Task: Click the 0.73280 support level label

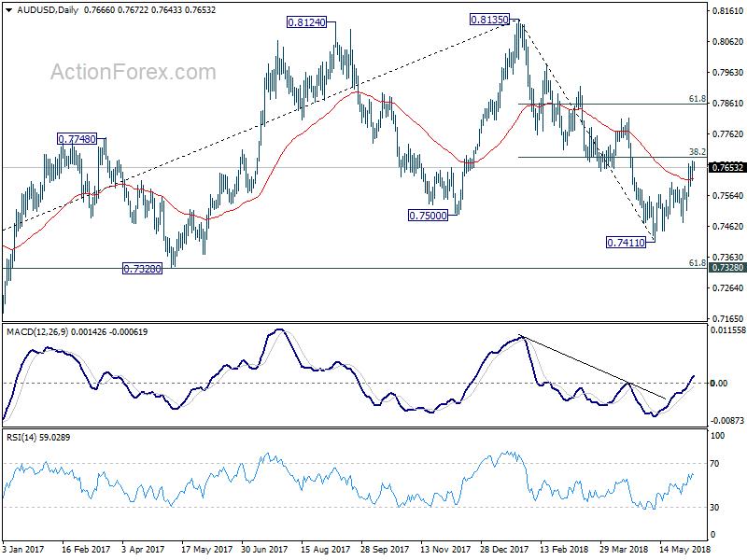Action: [x=143, y=269]
